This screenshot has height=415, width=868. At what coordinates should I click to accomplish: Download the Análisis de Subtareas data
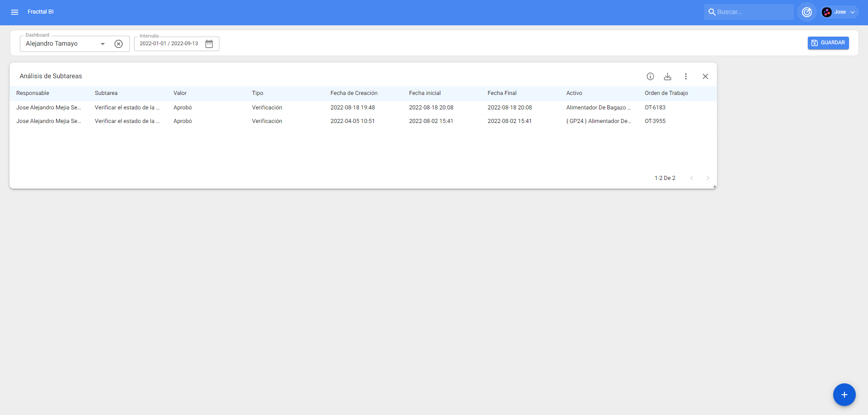pos(668,76)
